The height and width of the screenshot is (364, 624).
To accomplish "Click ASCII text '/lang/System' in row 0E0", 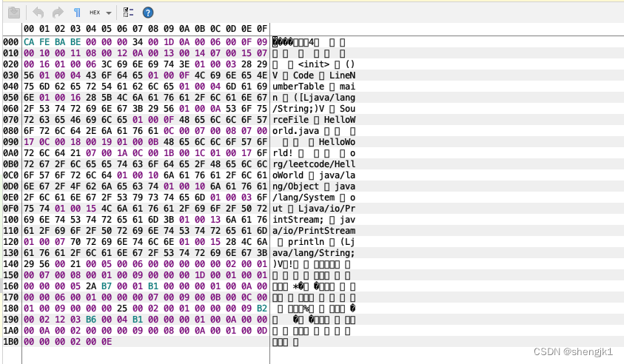I will tap(303, 198).
